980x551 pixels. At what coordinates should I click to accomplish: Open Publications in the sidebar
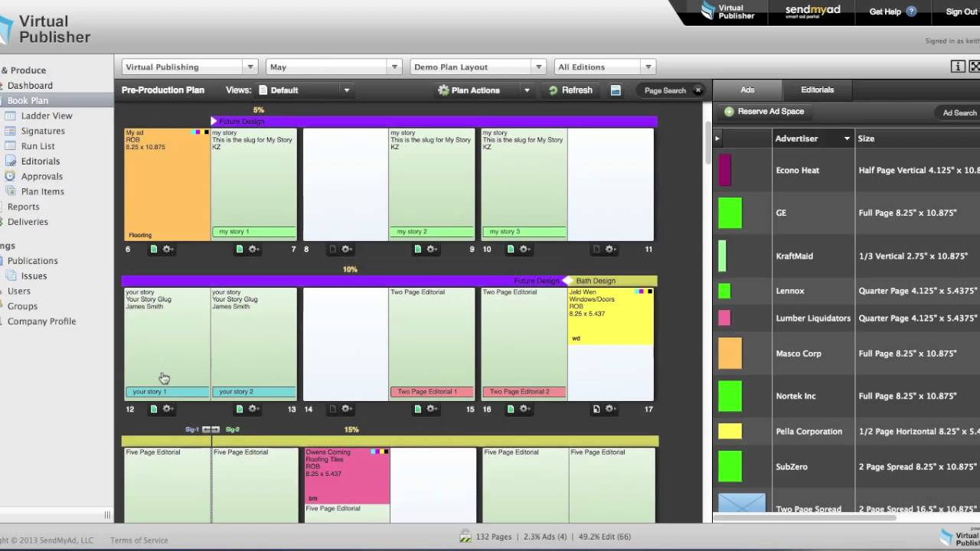(x=32, y=261)
